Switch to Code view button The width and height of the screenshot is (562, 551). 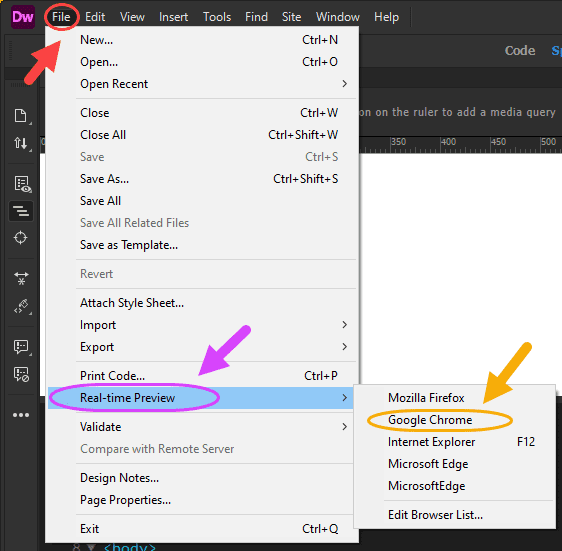520,51
